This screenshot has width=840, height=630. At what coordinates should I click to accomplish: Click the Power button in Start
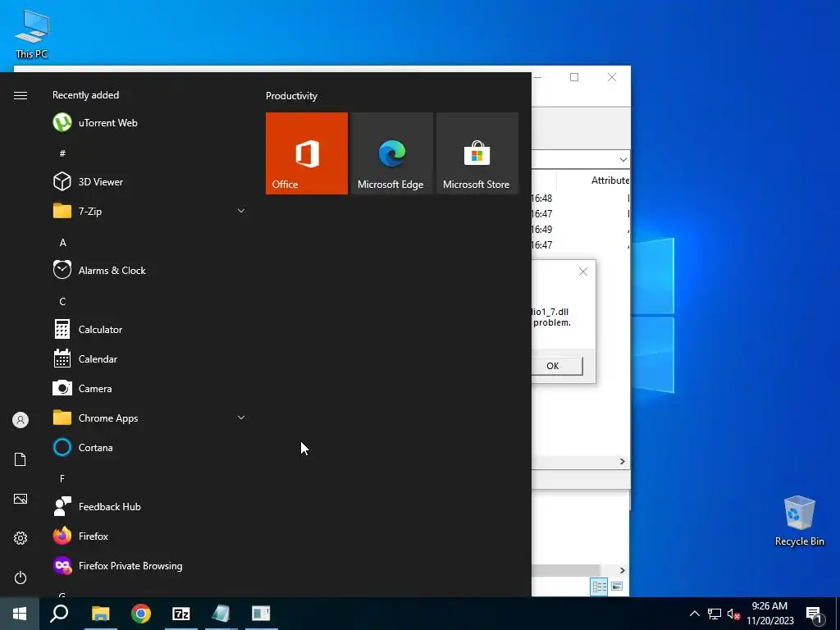point(21,577)
